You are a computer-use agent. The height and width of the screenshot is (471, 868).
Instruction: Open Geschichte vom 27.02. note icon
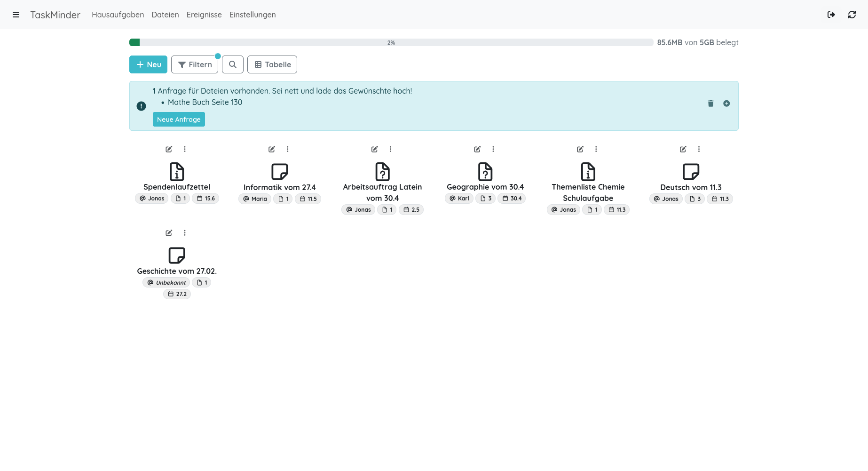tap(177, 255)
